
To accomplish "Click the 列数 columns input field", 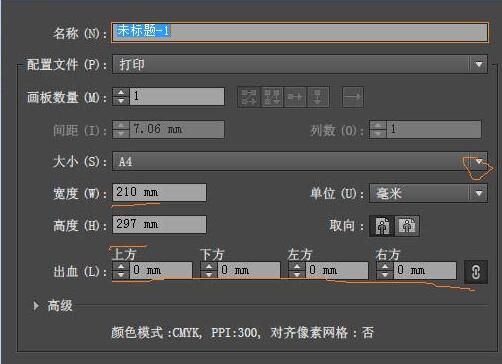I will (x=433, y=129).
